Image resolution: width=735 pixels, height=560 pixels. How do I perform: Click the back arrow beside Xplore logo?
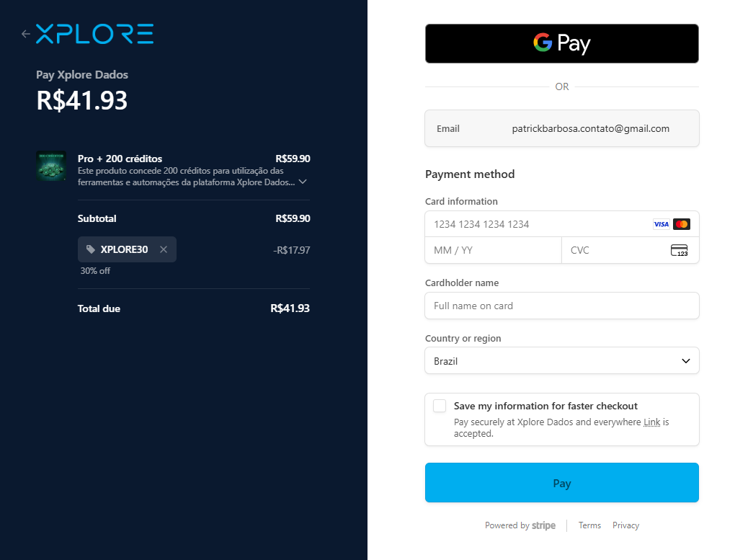tap(26, 34)
